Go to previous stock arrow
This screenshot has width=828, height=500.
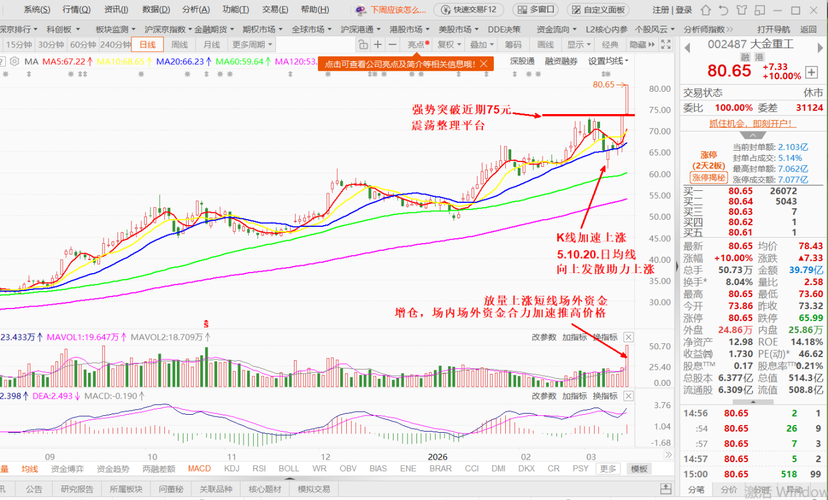[x=688, y=48]
